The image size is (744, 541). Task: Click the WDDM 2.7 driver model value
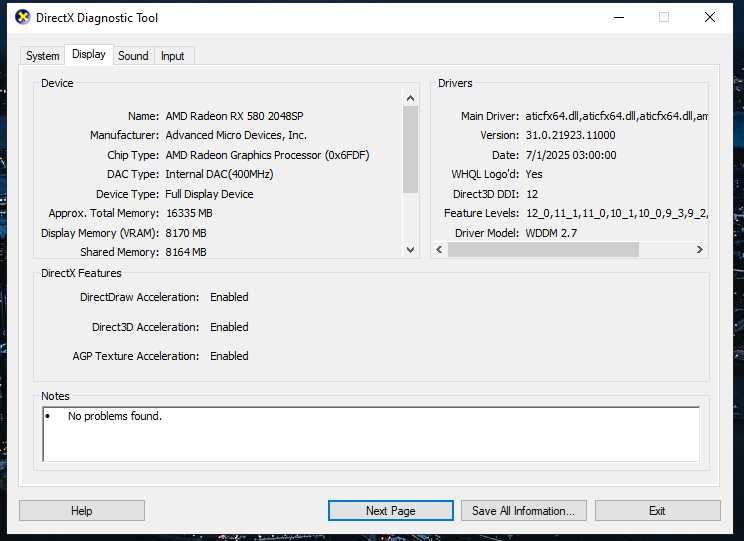[551, 233]
